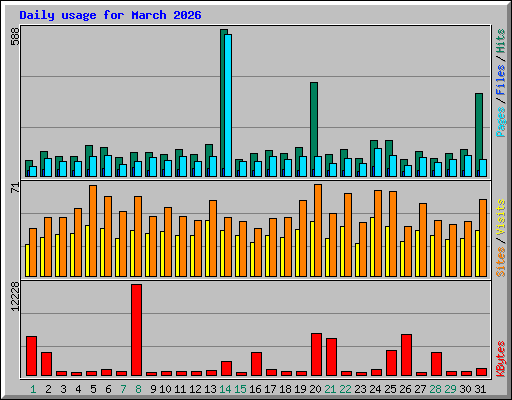Click the yellow sites bar for day 24
The height and width of the screenshot is (400, 512).
click(x=372, y=247)
